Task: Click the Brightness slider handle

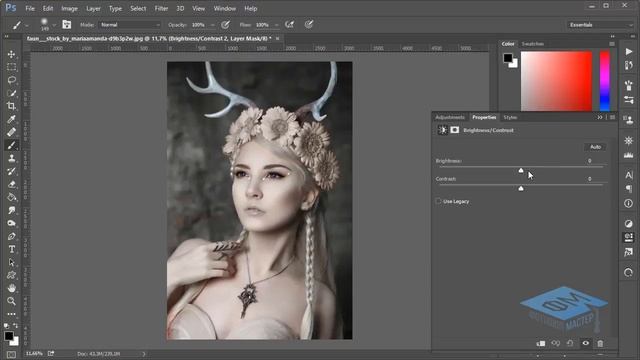Action: tap(521, 170)
